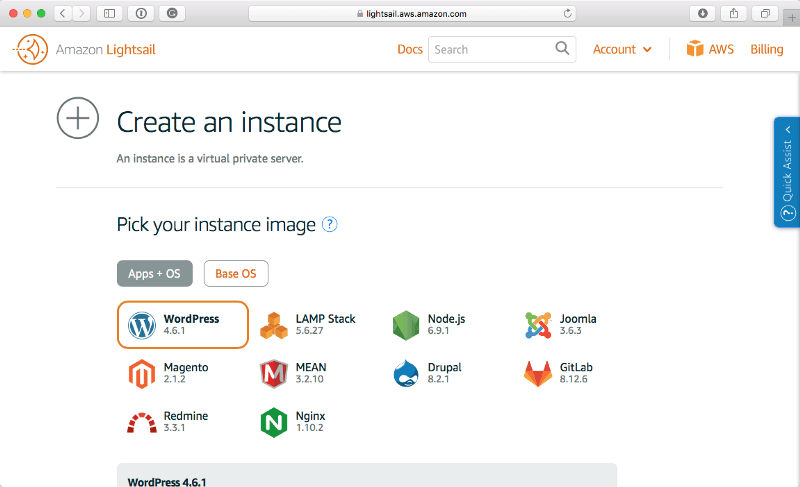Select the MEAN stack icon
Screen dimensions: 800x487
click(x=274, y=374)
